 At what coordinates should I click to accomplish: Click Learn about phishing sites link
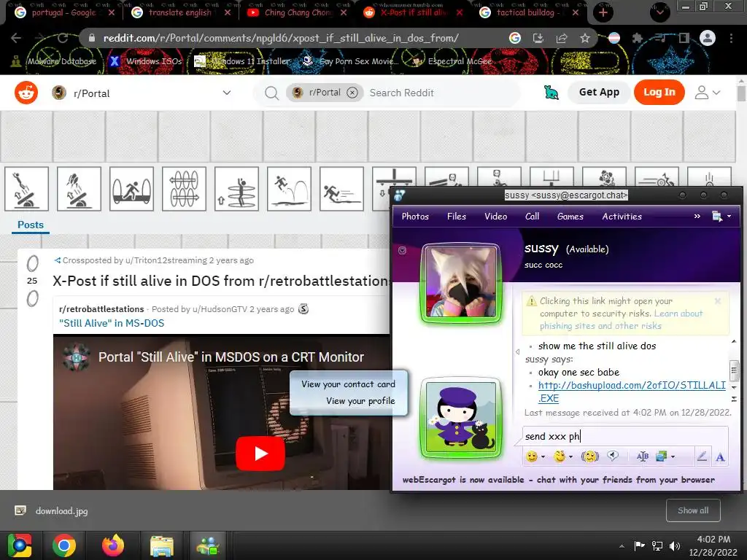click(x=622, y=319)
